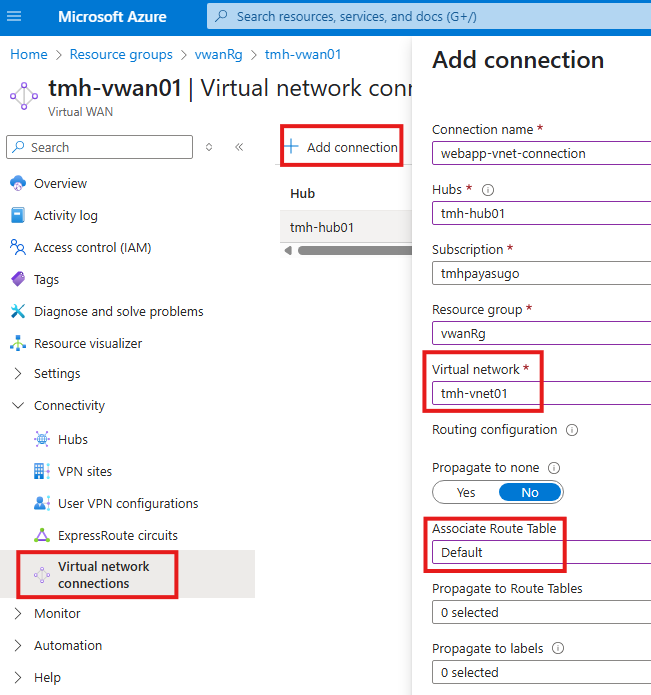Open Virtual network dropdown tmh-vnet01
The height and width of the screenshot is (695, 651).
pyautogui.click(x=542, y=393)
